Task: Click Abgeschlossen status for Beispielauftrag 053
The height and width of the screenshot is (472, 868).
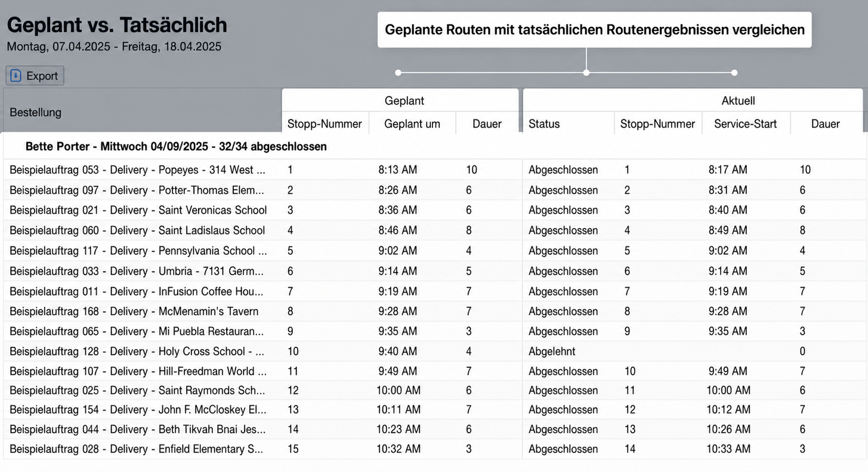Action: coord(563,170)
